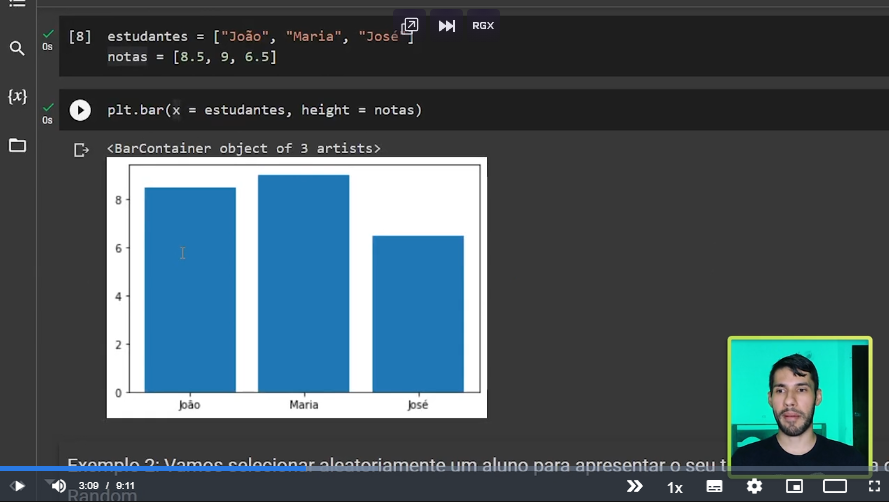
Task: Click the Maria x-axis label
Action: coord(304,405)
